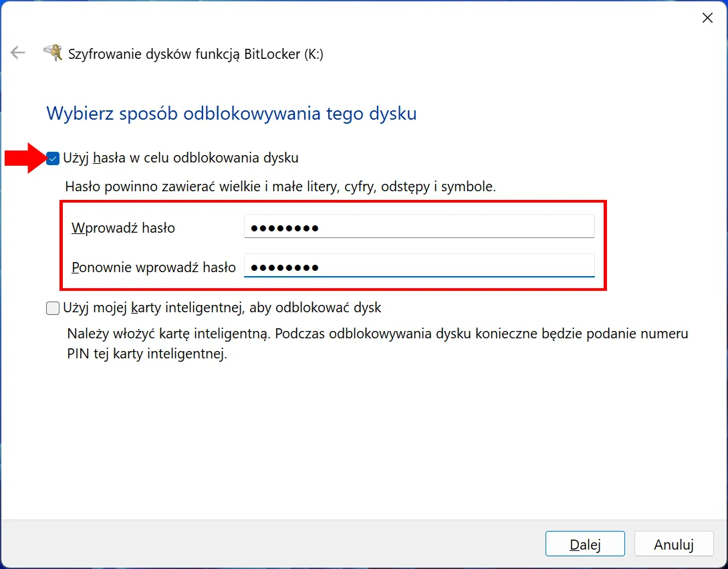Click the 'Użyj mojej karty inteligentnej' label text
This screenshot has height=569, width=728.
pos(222,308)
